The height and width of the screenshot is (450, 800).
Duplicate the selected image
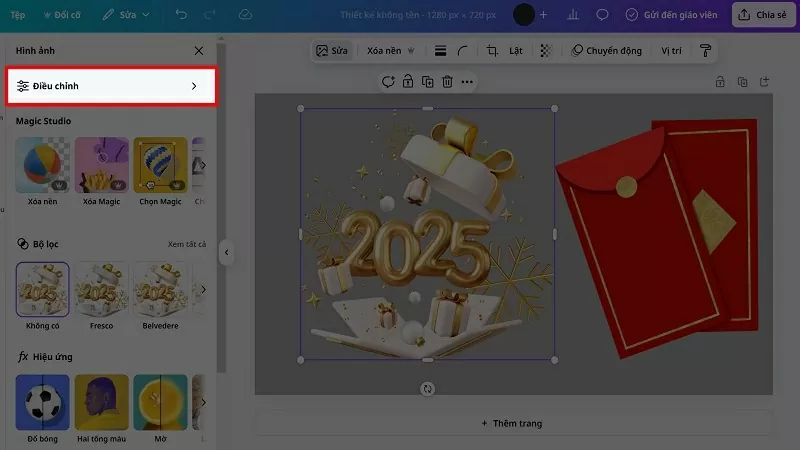point(427,82)
